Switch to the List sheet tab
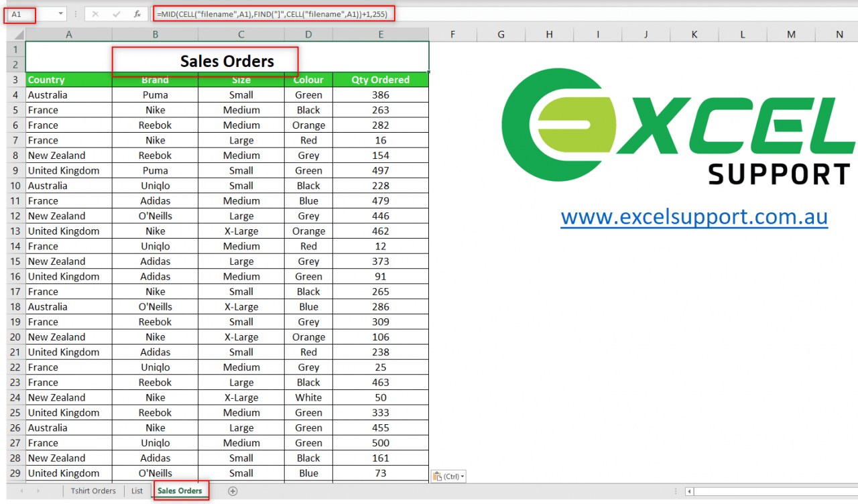858x504 pixels. [x=137, y=491]
